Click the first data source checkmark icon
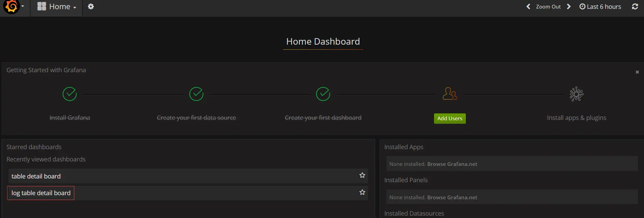This screenshot has width=644, height=218. click(x=196, y=94)
